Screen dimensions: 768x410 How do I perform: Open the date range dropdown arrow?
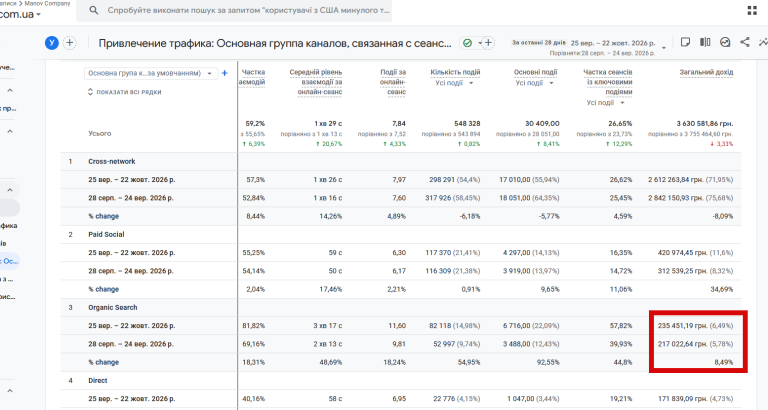[664, 48]
